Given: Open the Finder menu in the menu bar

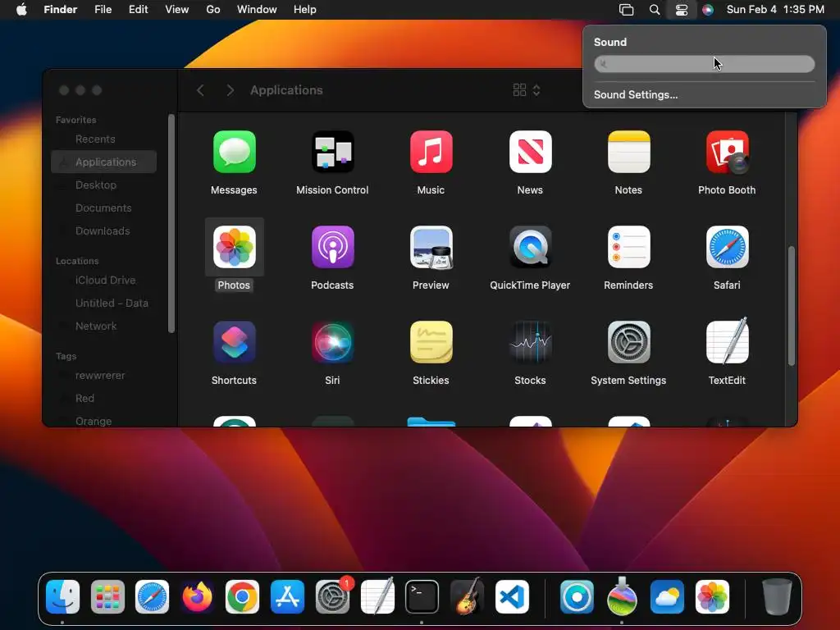Looking at the screenshot, I should 61,10.
